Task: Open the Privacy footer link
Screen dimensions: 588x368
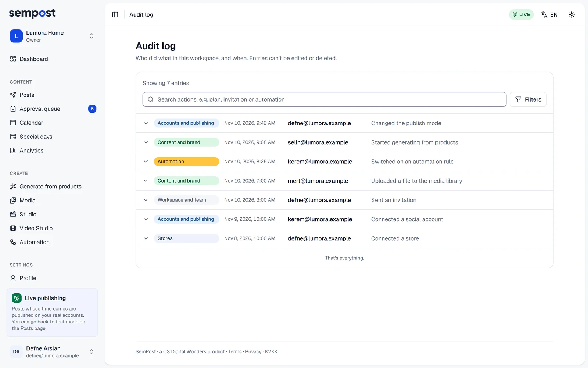Action: click(x=253, y=352)
